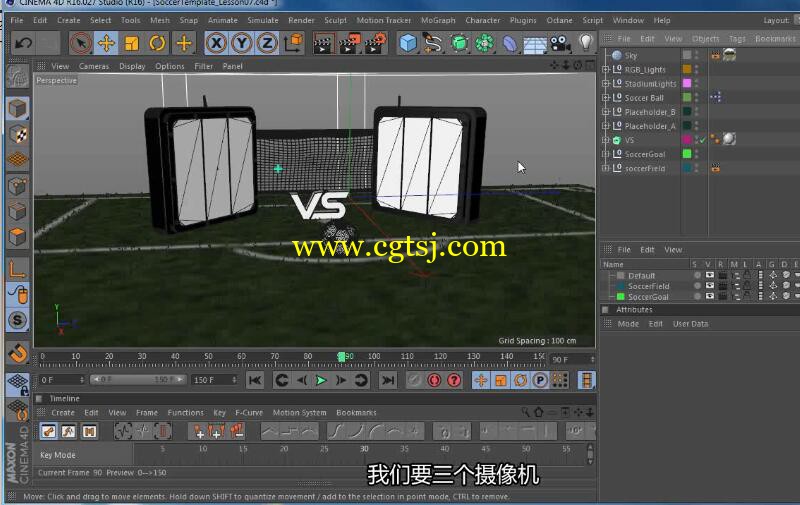Toggle solo dot for Default layer
Viewport: 800px width, 505px height.
697,275
